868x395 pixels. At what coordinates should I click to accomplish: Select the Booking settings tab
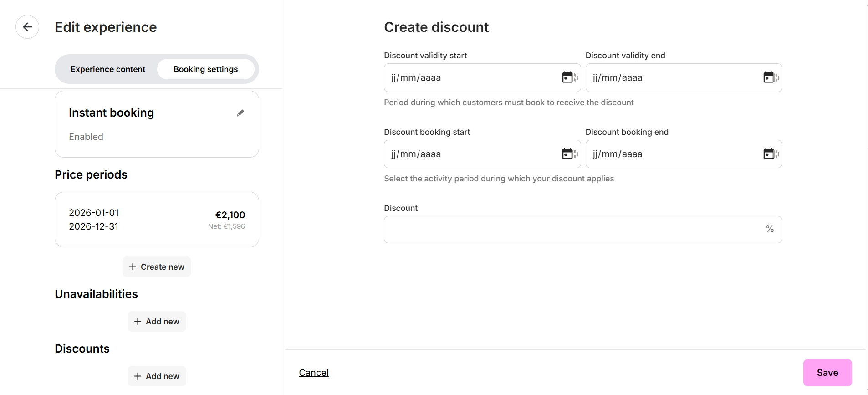205,69
